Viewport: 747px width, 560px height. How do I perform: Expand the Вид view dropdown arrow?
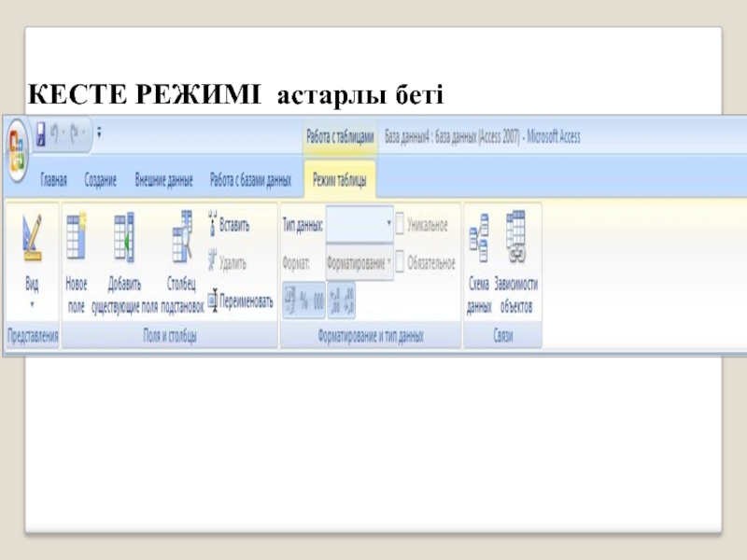coord(32,304)
